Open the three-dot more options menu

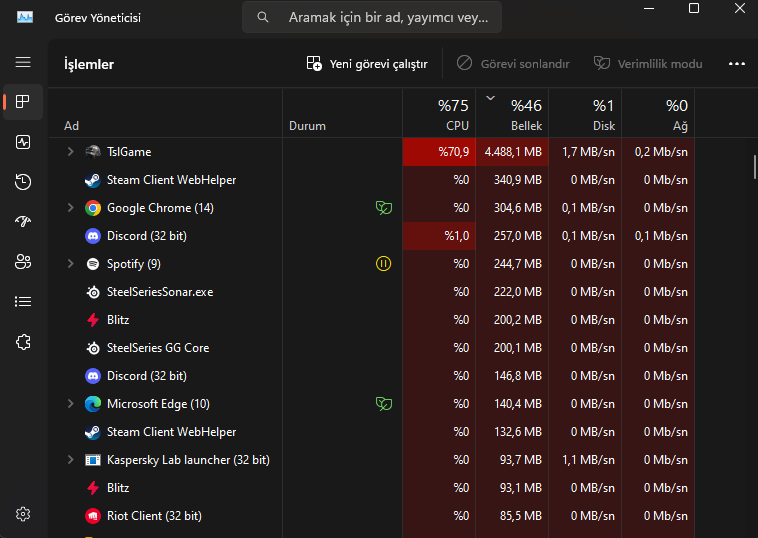point(737,64)
